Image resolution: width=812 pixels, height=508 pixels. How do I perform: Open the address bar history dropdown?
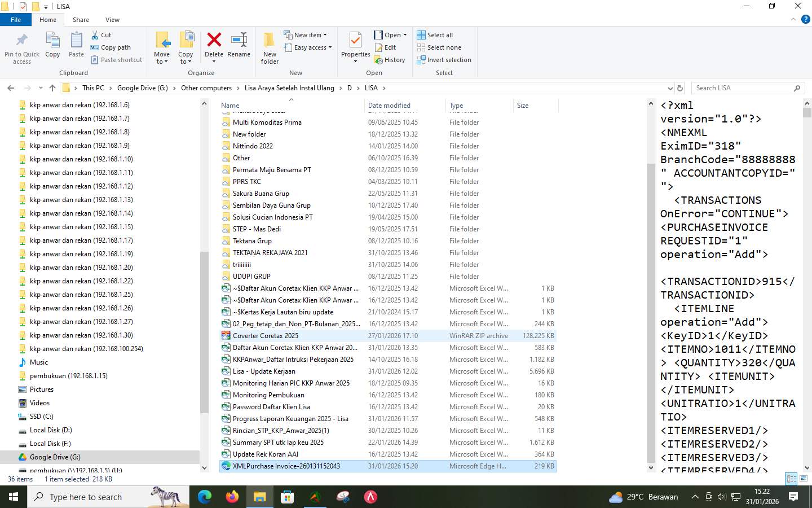coord(670,87)
